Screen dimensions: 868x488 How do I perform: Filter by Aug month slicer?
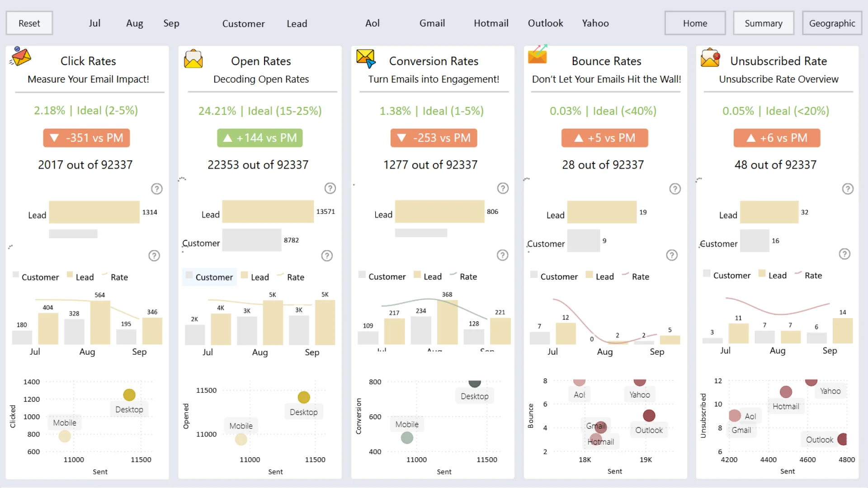(x=135, y=23)
